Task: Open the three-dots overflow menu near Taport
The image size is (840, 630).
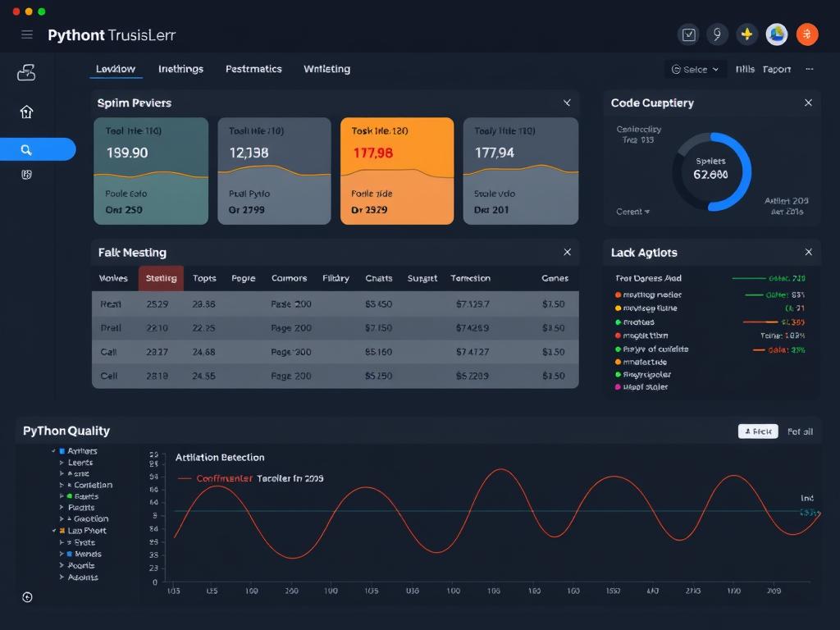Action: (x=810, y=70)
